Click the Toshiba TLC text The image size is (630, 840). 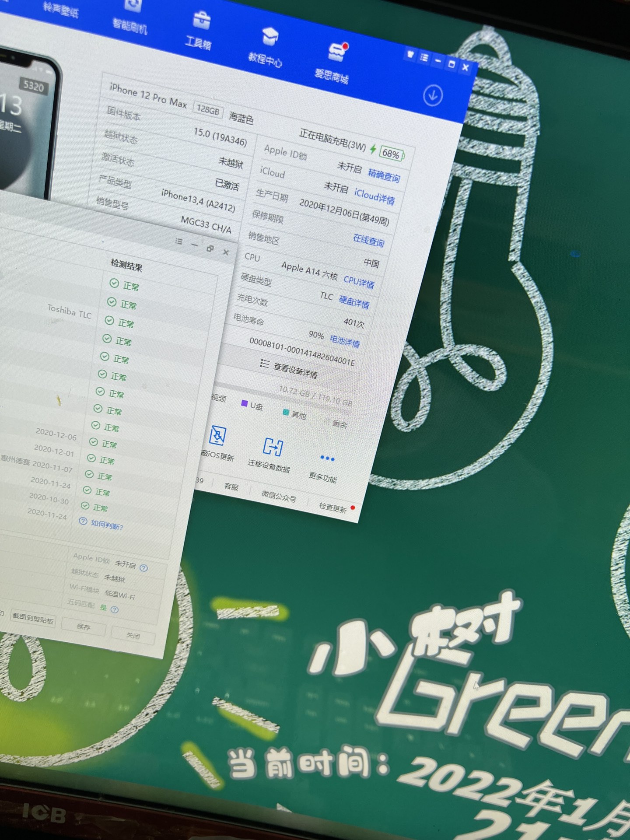click(70, 311)
